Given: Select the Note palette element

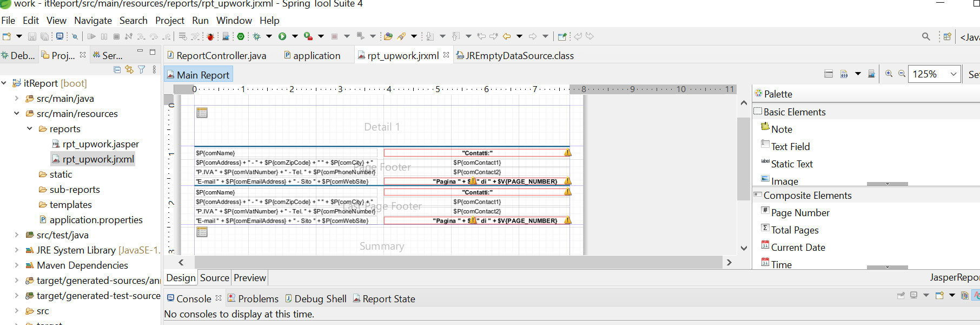Looking at the screenshot, I should coord(777,129).
